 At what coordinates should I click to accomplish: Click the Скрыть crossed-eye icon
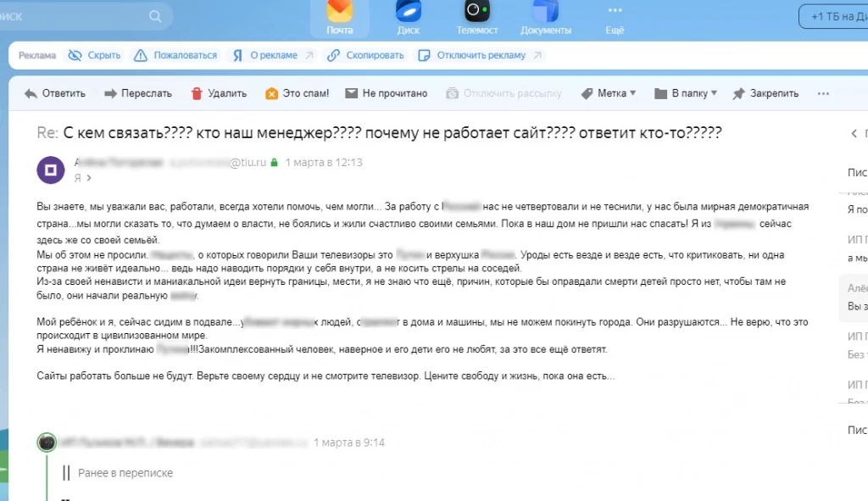(75, 55)
